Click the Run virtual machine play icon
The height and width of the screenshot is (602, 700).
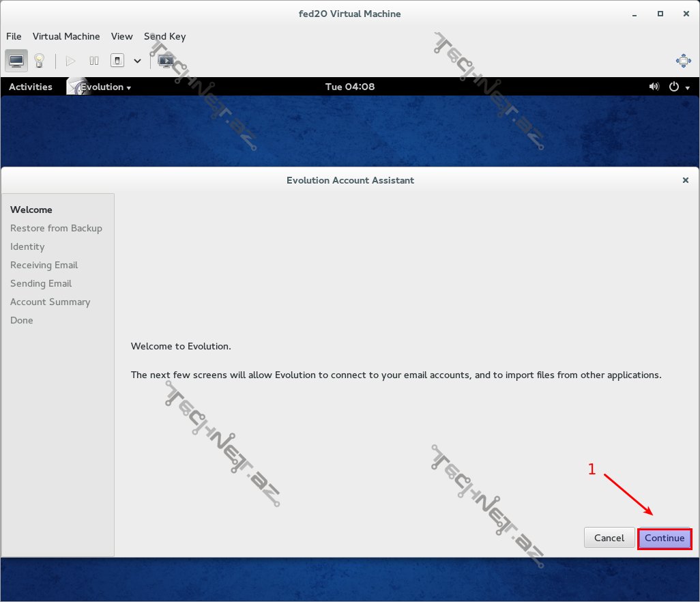(x=70, y=61)
